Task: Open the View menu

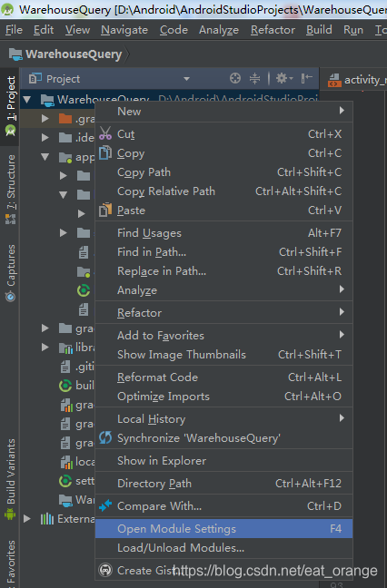Action: (x=77, y=30)
